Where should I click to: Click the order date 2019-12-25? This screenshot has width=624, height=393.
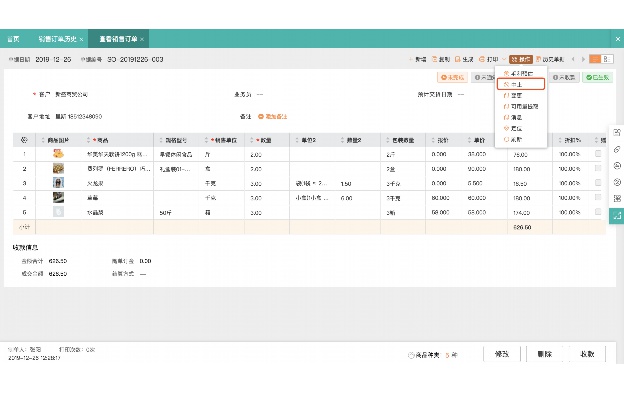click(53, 59)
